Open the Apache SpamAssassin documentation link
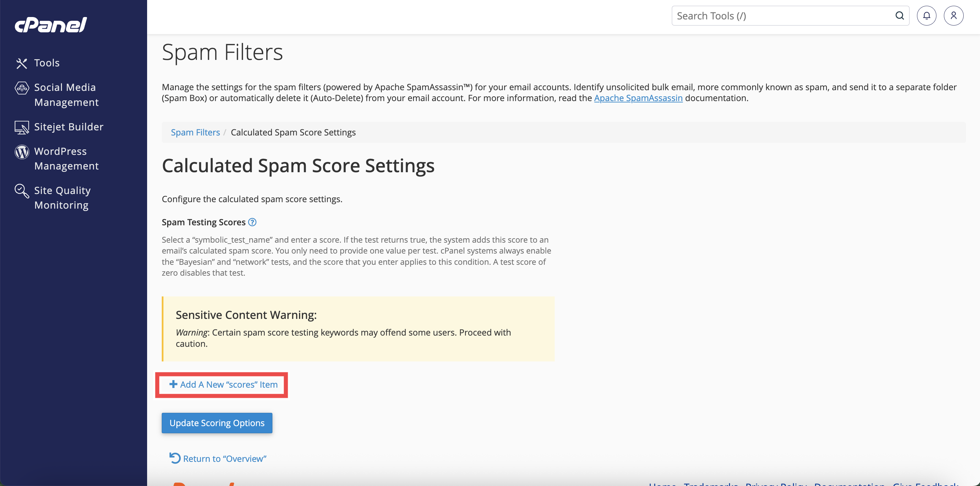 pos(638,98)
